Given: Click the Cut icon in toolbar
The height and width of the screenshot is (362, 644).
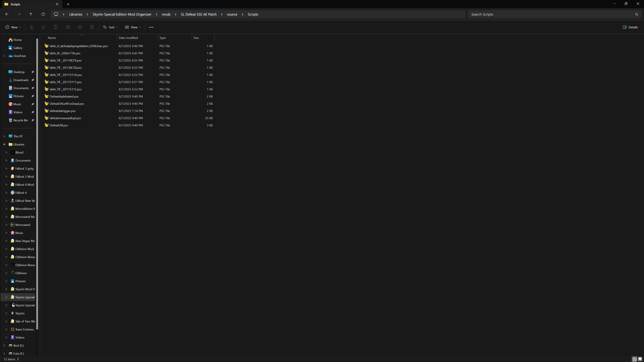Looking at the screenshot, I should click(32, 27).
